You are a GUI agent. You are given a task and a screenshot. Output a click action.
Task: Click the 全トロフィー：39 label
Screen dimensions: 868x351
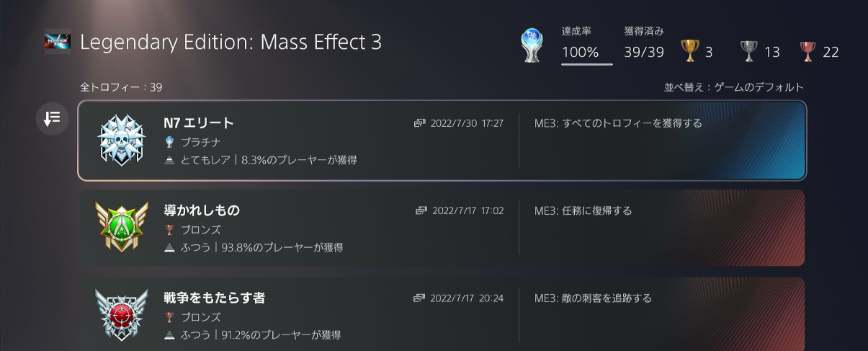(x=121, y=87)
